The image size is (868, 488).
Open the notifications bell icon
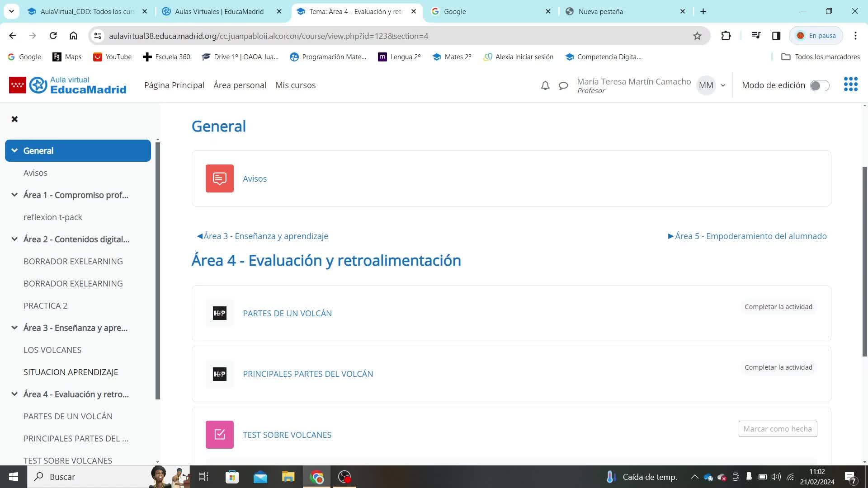(x=545, y=85)
